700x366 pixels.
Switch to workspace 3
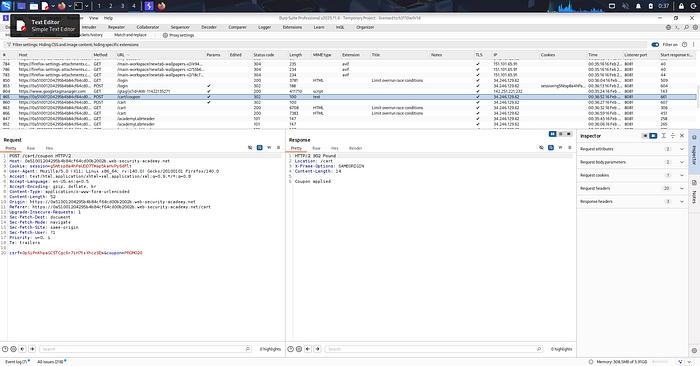(122, 6)
